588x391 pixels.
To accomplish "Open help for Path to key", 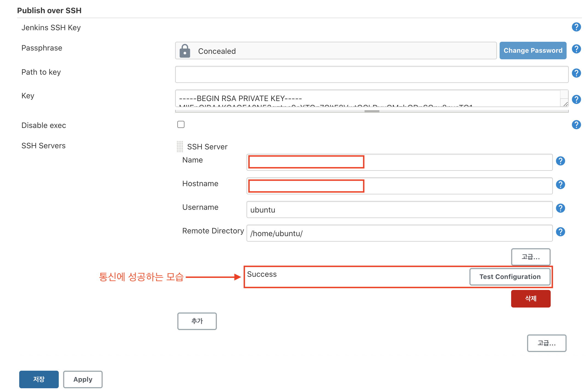I will (576, 73).
